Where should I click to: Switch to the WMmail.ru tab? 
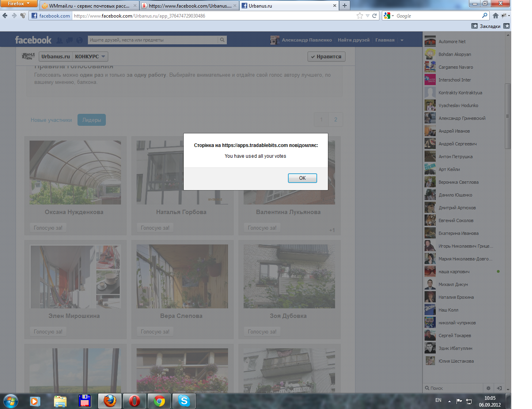[89, 6]
